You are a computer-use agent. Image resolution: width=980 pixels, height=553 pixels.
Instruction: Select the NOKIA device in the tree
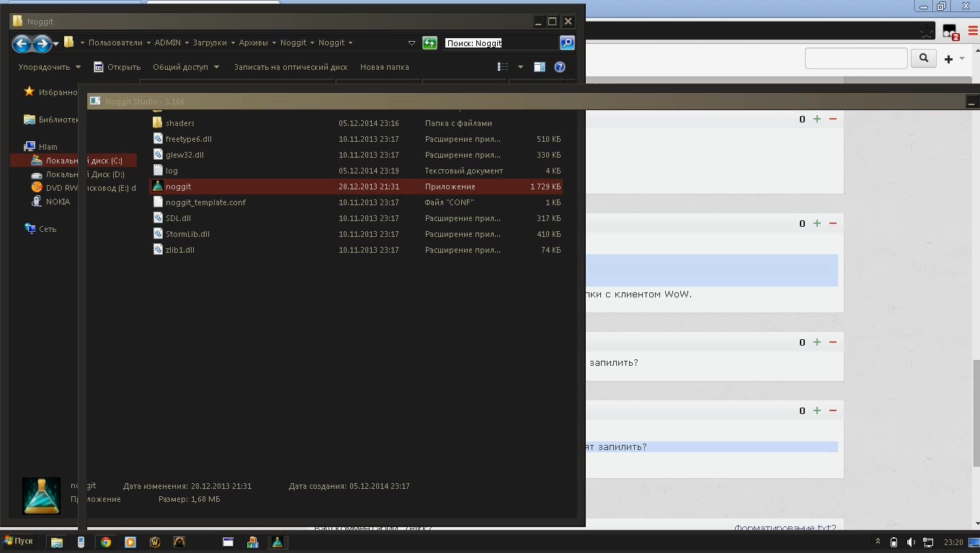50,202
